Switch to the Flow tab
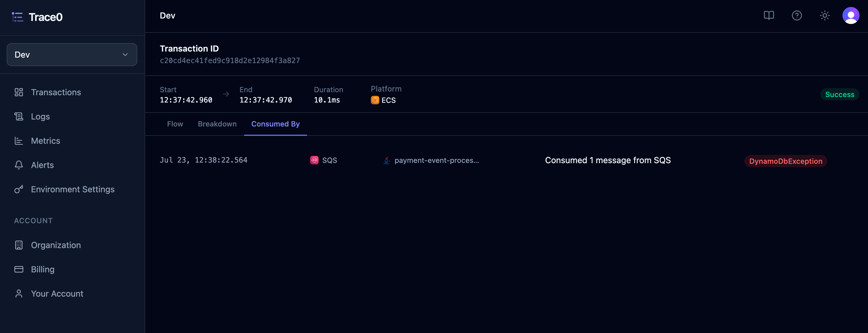The image size is (868, 333). [175, 124]
